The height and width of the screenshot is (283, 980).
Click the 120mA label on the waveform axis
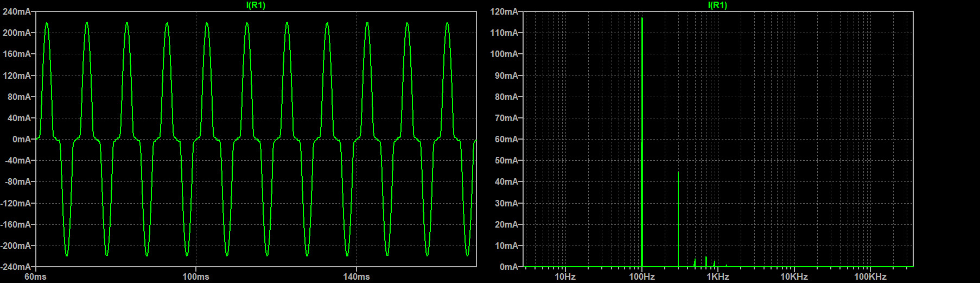click(x=17, y=76)
